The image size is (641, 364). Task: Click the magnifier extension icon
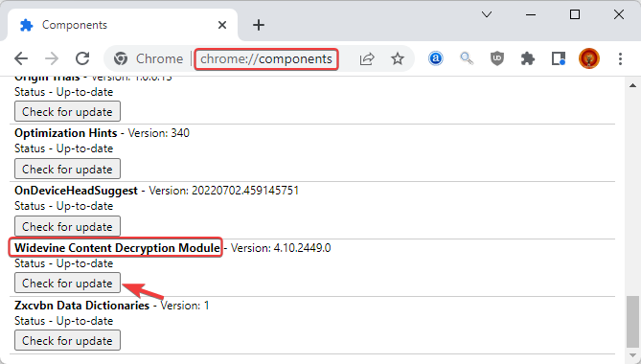(467, 58)
